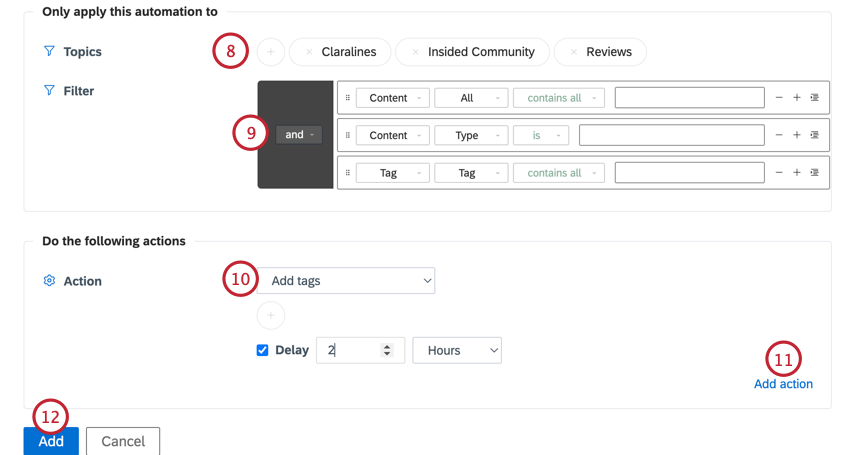Uncheck the Delay checkbox
850x455 pixels.
coord(262,350)
